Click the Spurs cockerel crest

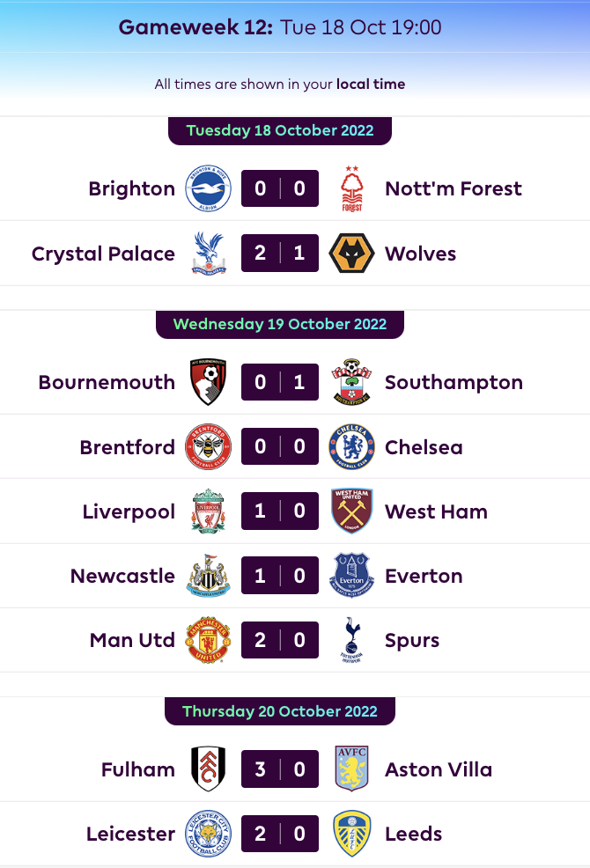[351, 640]
